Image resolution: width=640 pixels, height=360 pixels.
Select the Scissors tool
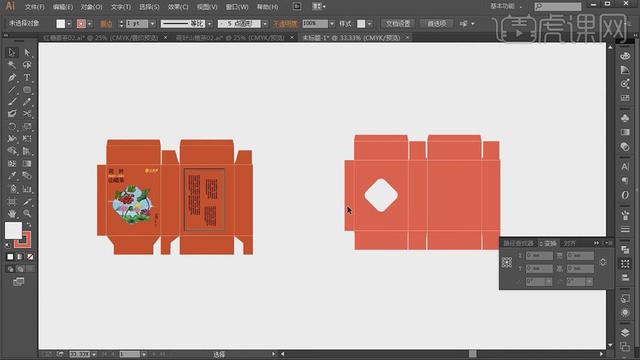[27, 114]
